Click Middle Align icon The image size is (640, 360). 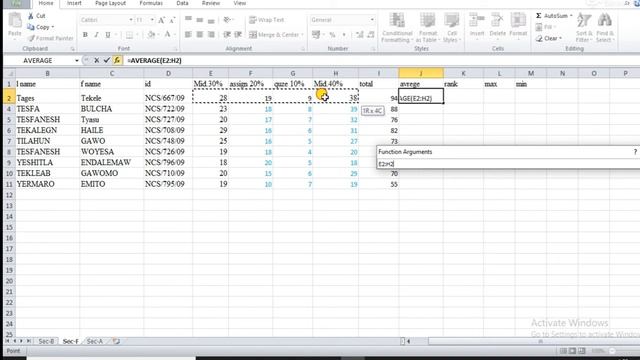tap(200, 20)
